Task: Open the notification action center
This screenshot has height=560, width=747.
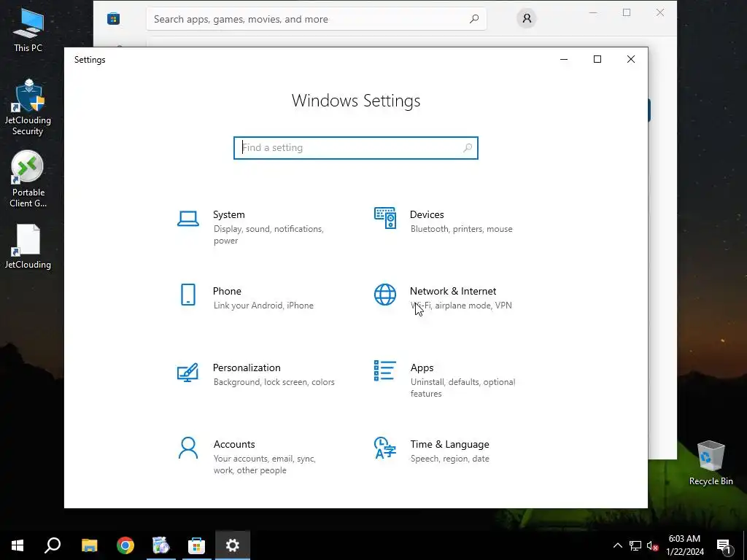Action: [724, 545]
